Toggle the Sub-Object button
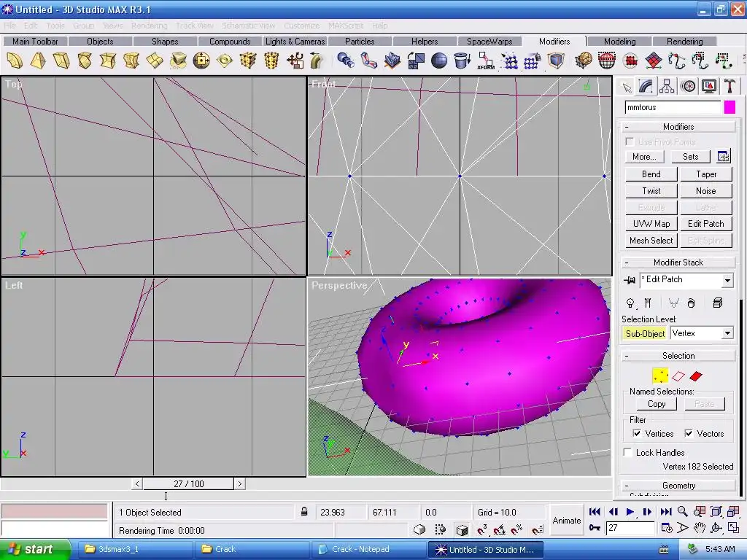 point(645,333)
